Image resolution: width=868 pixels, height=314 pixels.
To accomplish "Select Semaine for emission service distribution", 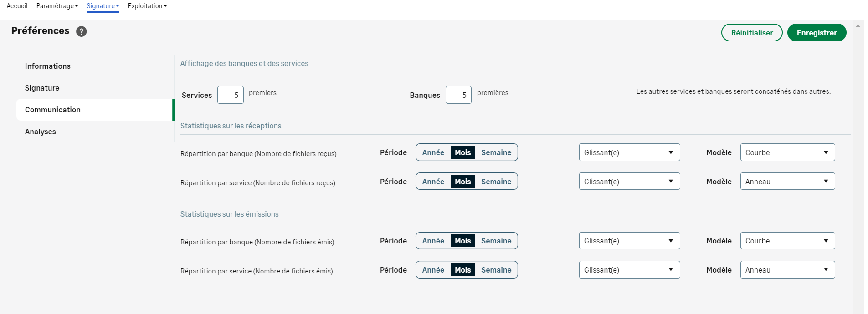I will pos(496,270).
